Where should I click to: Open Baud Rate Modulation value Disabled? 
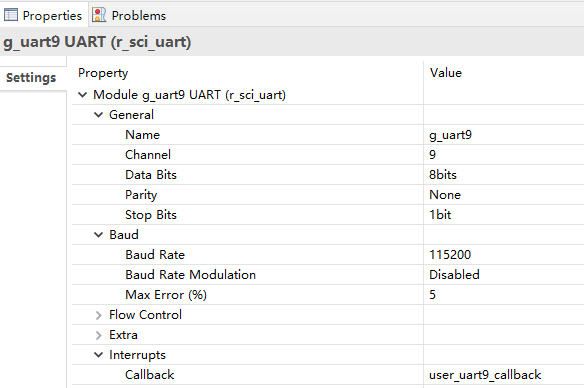(454, 275)
